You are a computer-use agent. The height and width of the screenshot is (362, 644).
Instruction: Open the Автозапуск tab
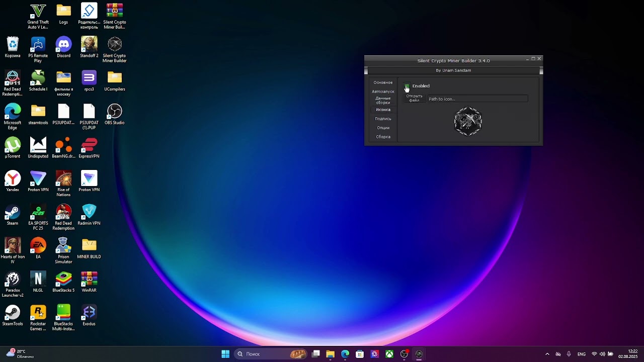(x=383, y=92)
